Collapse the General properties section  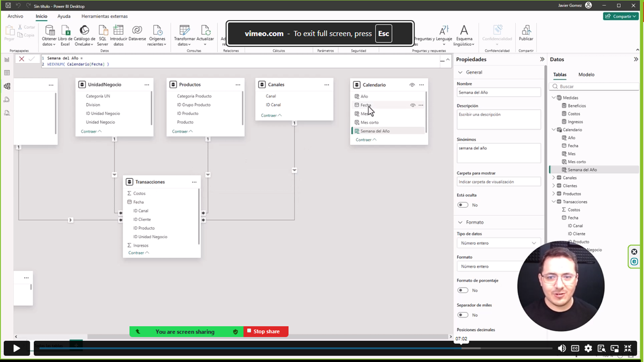460,72
